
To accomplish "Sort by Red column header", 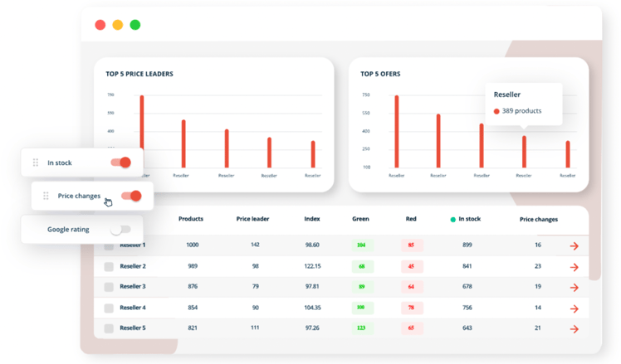I will pos(411,219).
